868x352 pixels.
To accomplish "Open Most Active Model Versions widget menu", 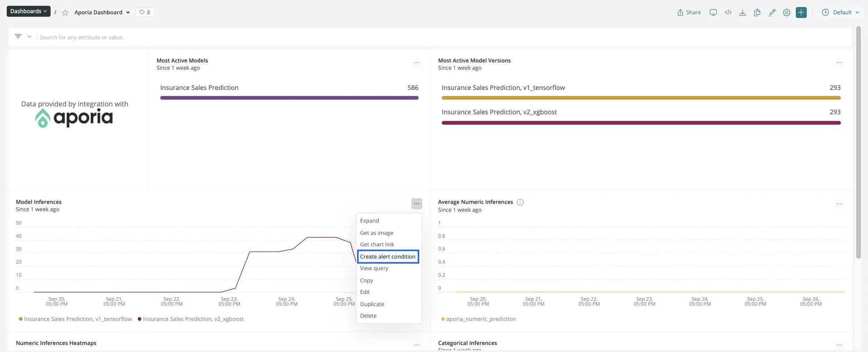I will tap(839, 62).
